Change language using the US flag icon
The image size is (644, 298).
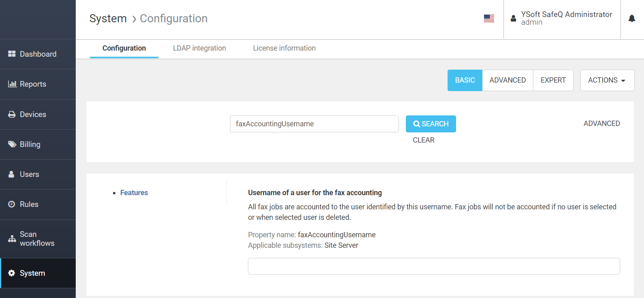[489, 19]
